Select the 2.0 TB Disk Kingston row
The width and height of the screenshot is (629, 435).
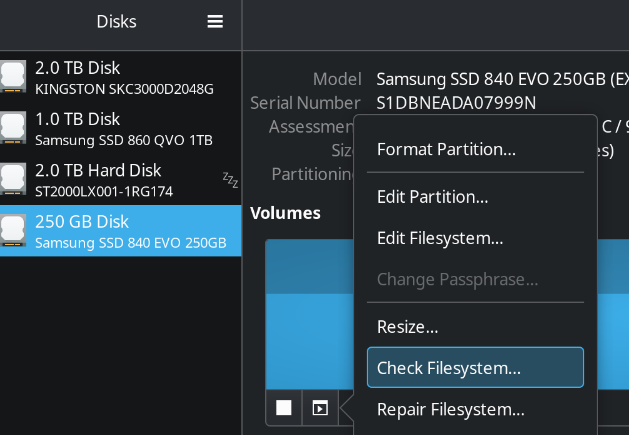point(120,77)
